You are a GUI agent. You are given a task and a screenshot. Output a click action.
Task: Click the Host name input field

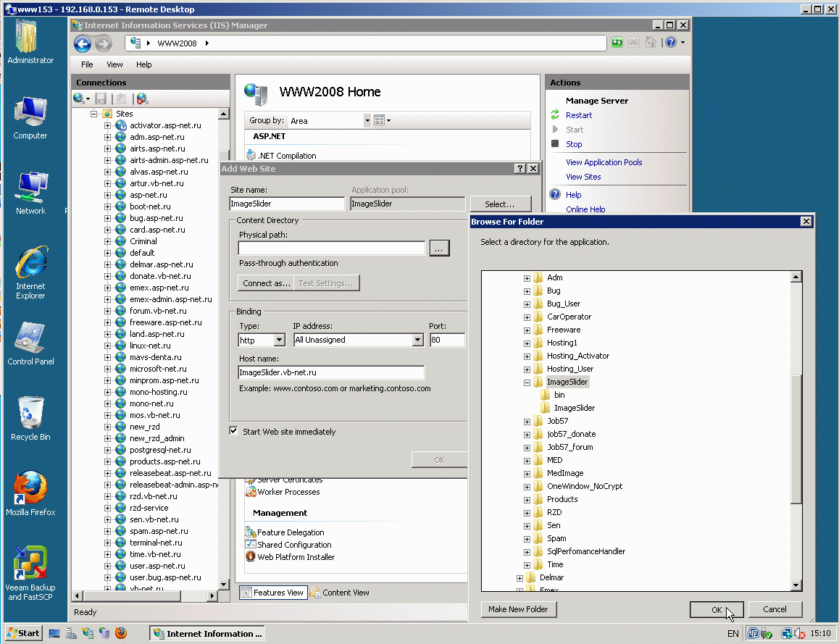(x=331, y=372)
